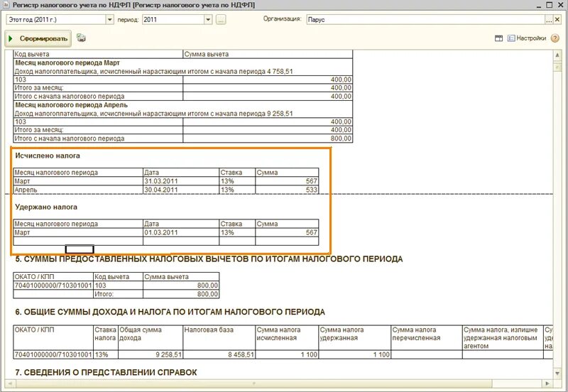Image resolution: width=568 pixels, height=392 pixels.
Task: Open the Этот год period dropdown
Action: click(x=110, y=20)
